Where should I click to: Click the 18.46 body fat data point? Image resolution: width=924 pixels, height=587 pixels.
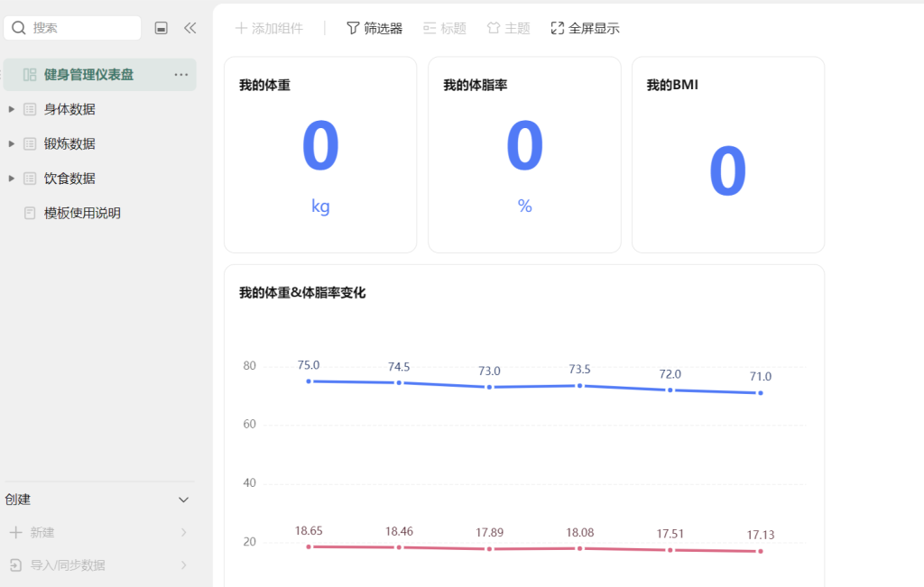click(399, 547)
